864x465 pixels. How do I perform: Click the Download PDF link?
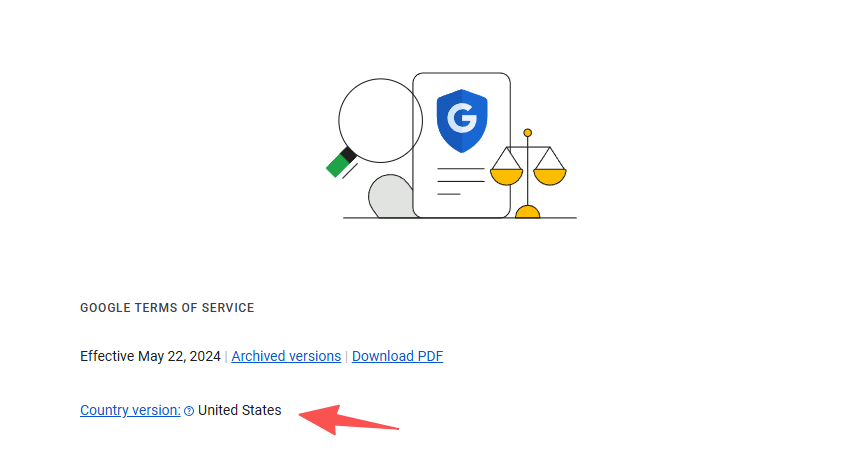click(x=397, y=356)
